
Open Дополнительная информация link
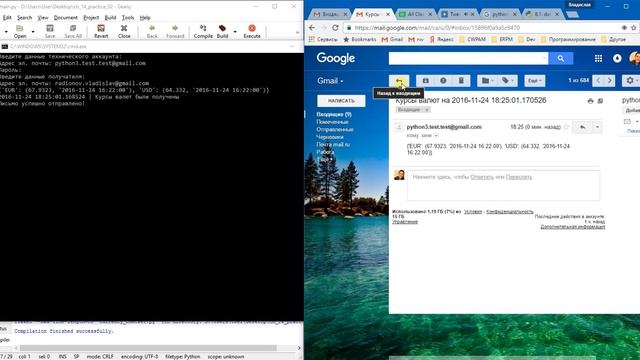pos(573,227)
